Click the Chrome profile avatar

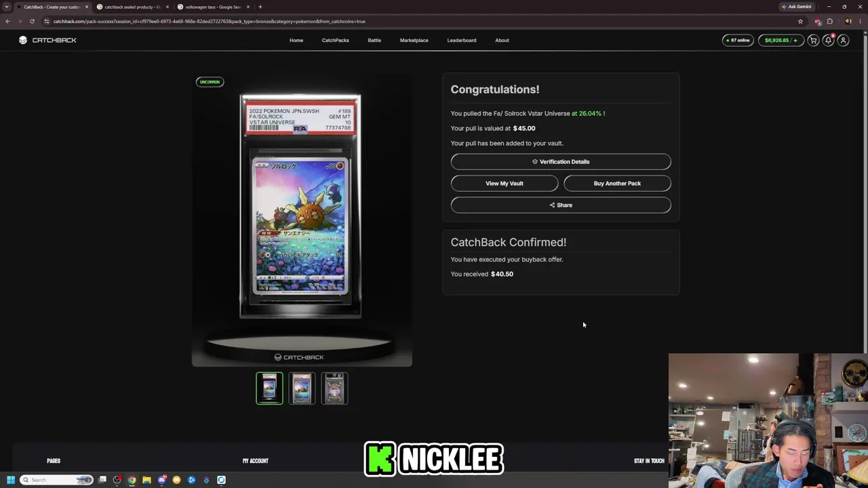[x=848, y=21]
